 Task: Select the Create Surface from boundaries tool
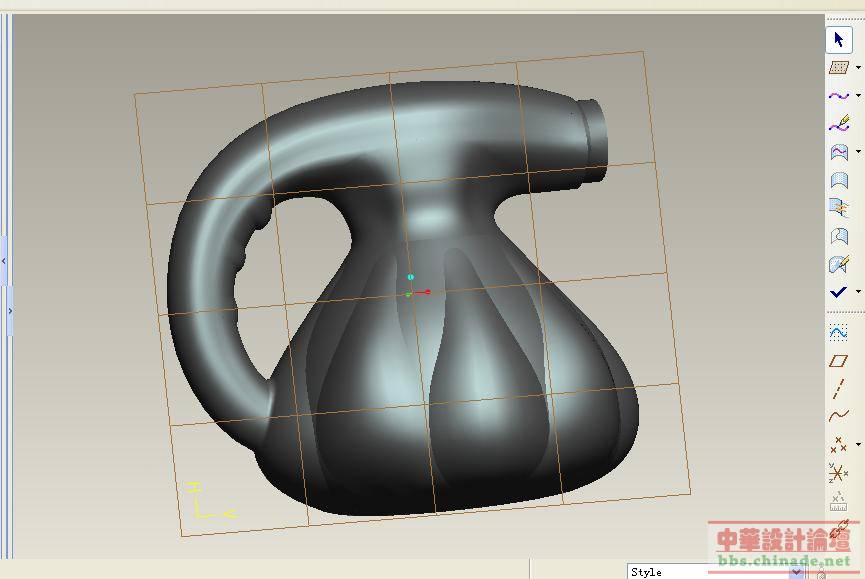pyautogui.click(x=838, y=181)
